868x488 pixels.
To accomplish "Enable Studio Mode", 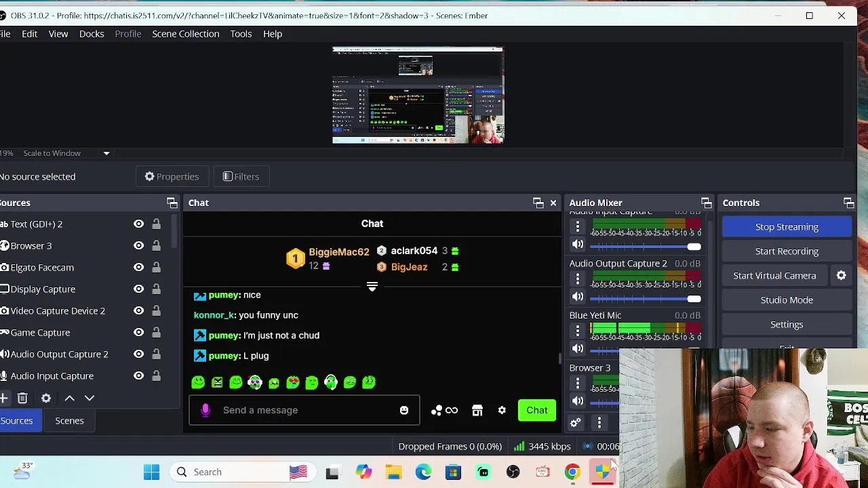I will pos(787,300).
